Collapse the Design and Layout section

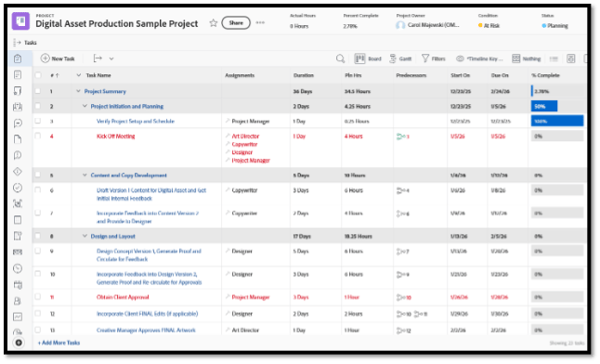point(85,236)
